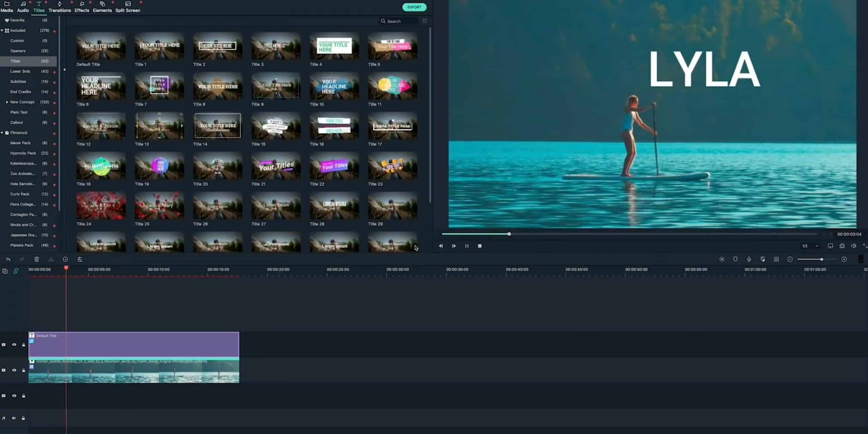The image size is (868, 434).
Task: Click the ripple delete icon in timeline
Action: tap(51, 260)
